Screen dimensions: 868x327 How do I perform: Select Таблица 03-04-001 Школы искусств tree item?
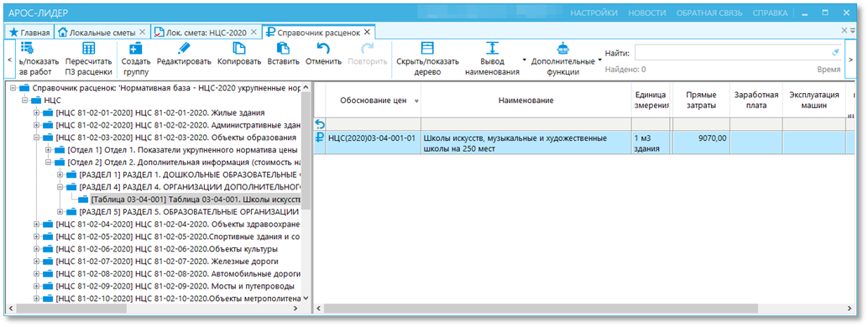tap(196, 200)
